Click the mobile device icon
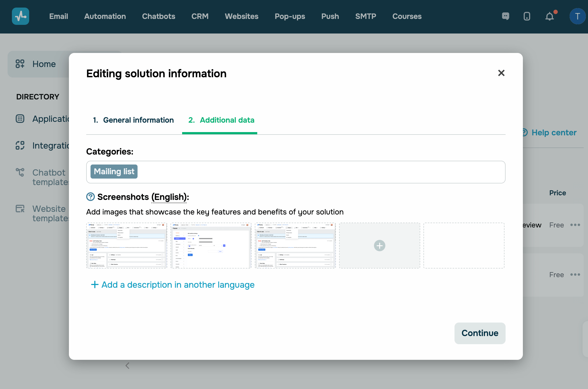This screenshot has height=389, width=588. [x=527, y=16]
